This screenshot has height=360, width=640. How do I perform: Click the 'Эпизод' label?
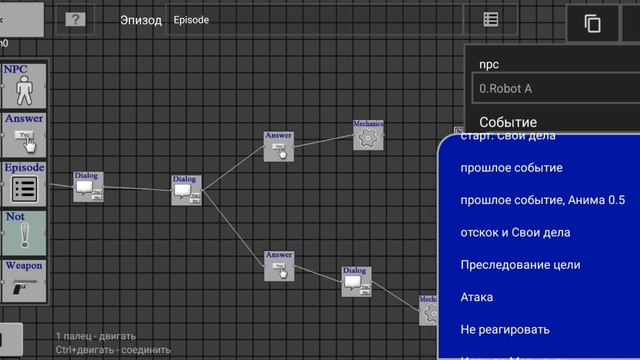click(141, 20)
